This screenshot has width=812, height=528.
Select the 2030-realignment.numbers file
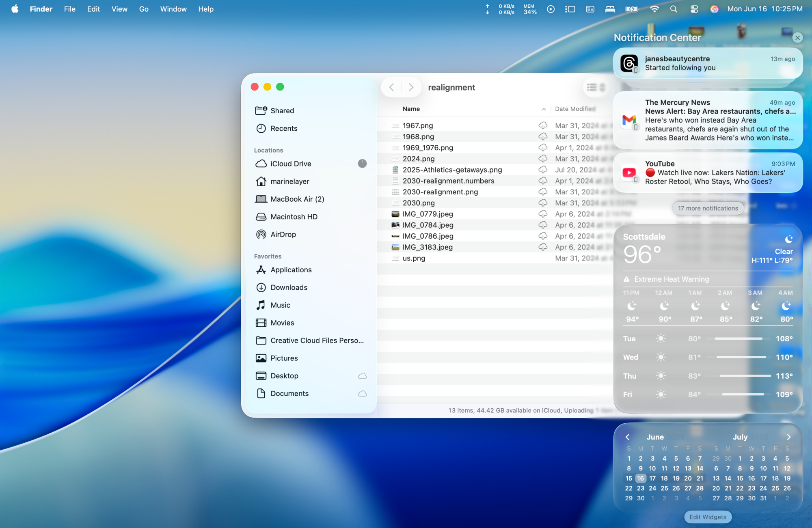pos(448,181)
